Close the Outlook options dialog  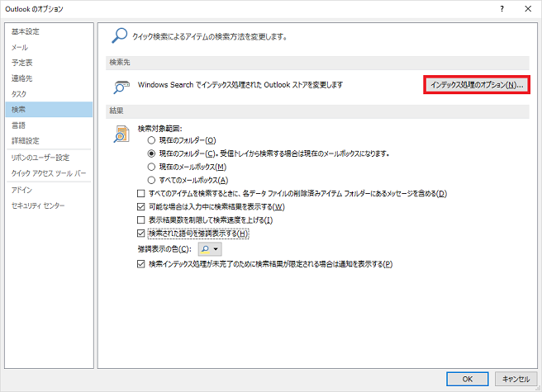(x=528, y=9)
